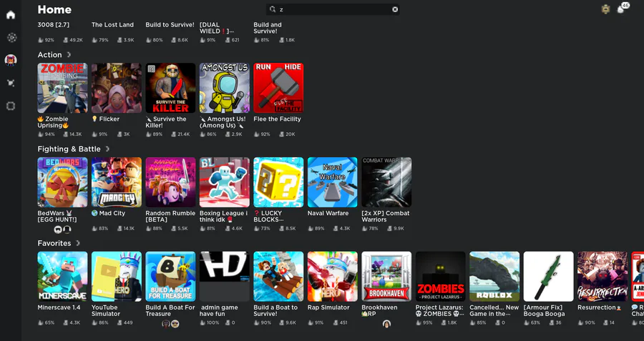The height and width of the screenshot is (341, 644).
Task: Expand the Action category chevron
Action: (x=69, y=54)
